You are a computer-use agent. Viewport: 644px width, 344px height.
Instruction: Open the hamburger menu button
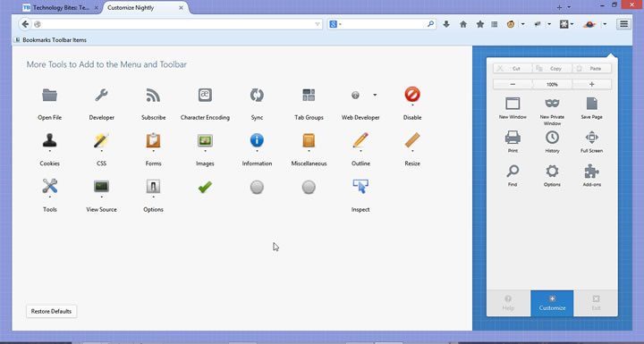[623, 24]
